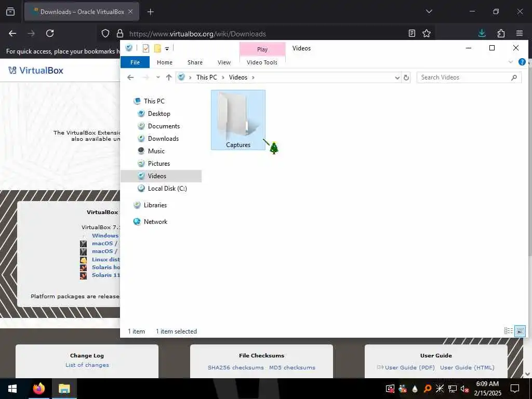
Task: Switch to the Home ribbon tab
Action: pos(165,62)
